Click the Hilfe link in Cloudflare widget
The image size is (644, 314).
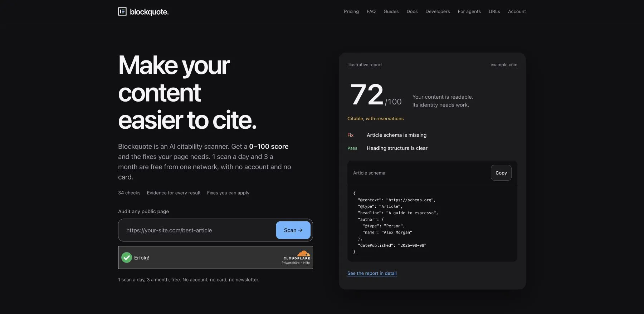tap(307, 263)
